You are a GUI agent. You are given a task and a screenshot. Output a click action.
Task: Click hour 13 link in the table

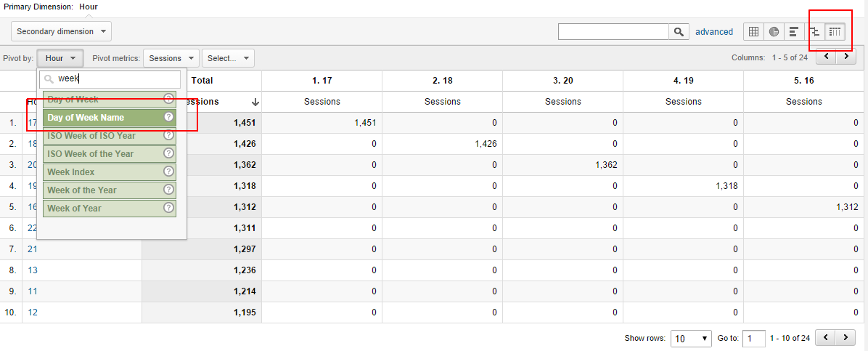coord(33,270)
